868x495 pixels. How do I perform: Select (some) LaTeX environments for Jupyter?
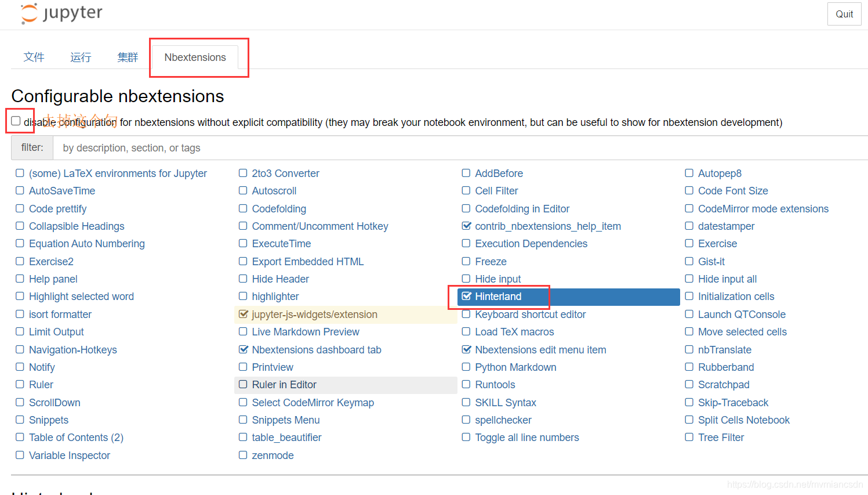click(118, 174)
